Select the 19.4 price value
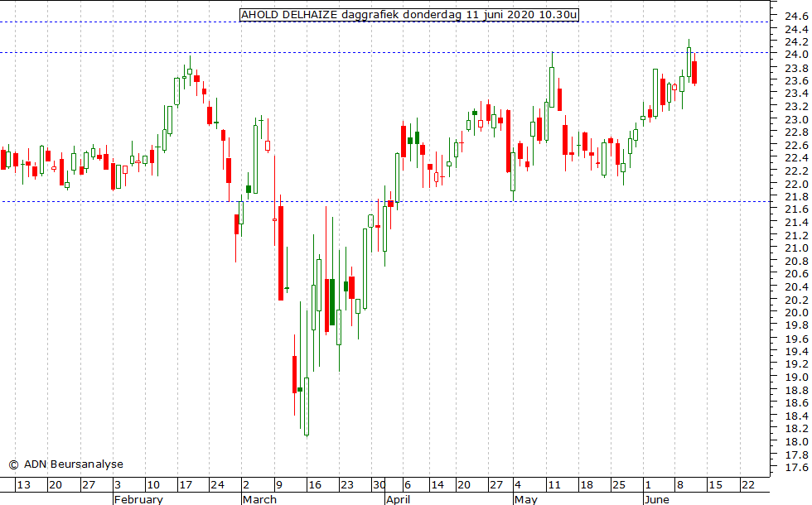This screenshot has height=505, width=812. click(796, 352)
